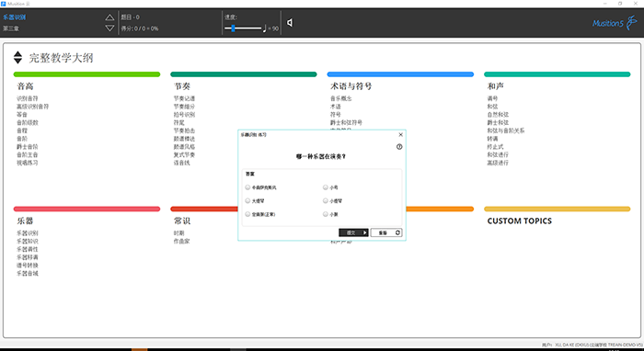Open the 音阶级数 topic
This screenshot has height=351, width=644.
point(27,122)
